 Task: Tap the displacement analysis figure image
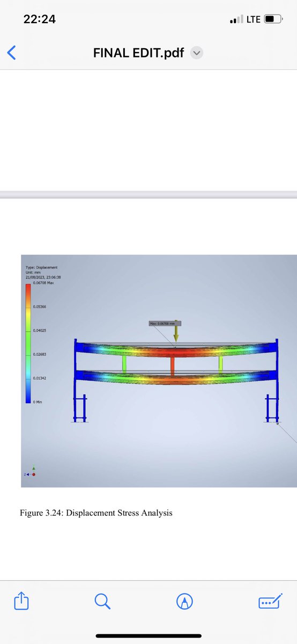159,371
